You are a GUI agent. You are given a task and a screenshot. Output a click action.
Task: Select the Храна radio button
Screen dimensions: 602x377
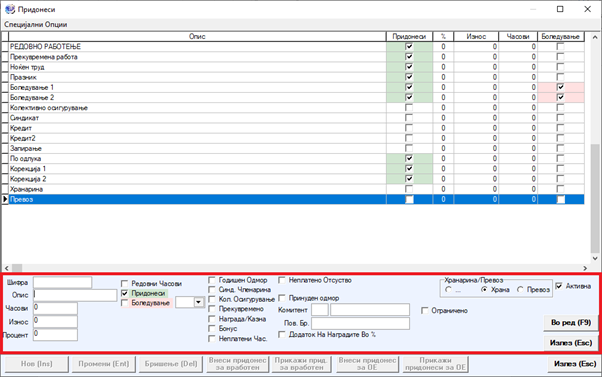coord(485,289)
